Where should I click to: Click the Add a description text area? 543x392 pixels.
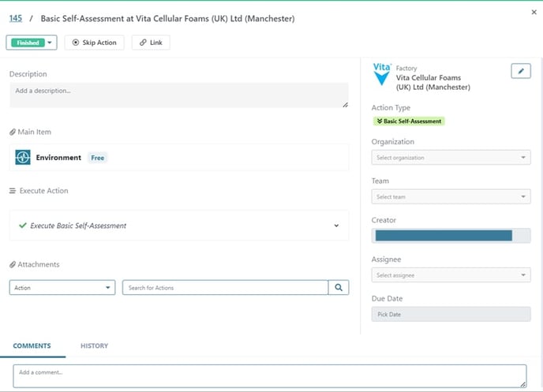(x=178, y=95)
